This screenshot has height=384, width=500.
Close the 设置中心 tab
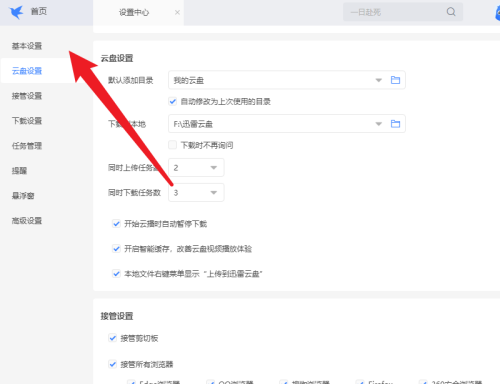pyautogui.click(x=177, y=12)
